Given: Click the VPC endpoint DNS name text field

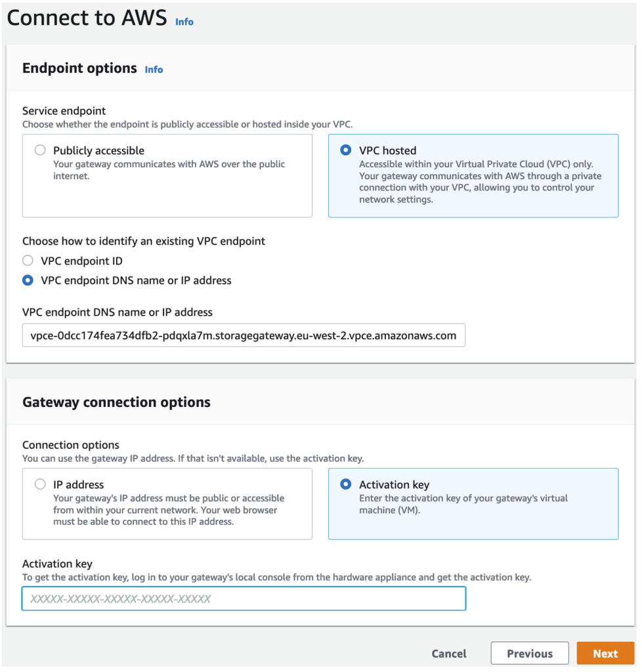Looking at the screenshot, I should click(244, 335).
